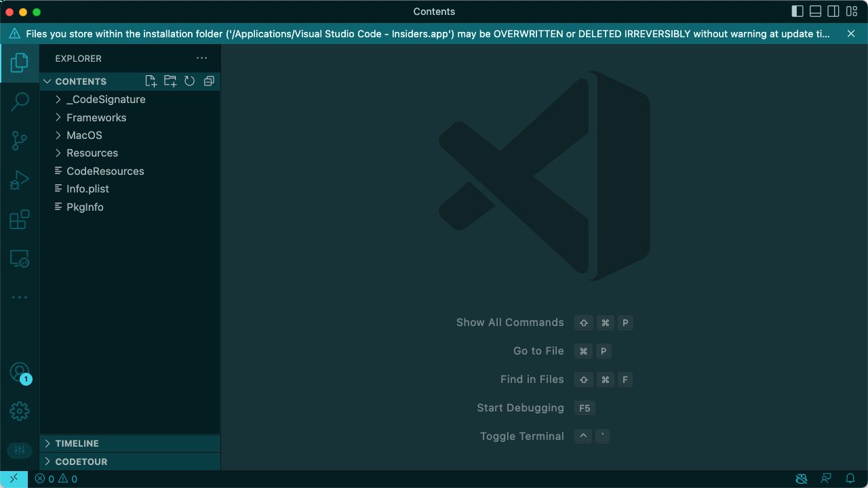868x488 pixels.
Task: Open the Info.plist file
Action: click(130, 188)
